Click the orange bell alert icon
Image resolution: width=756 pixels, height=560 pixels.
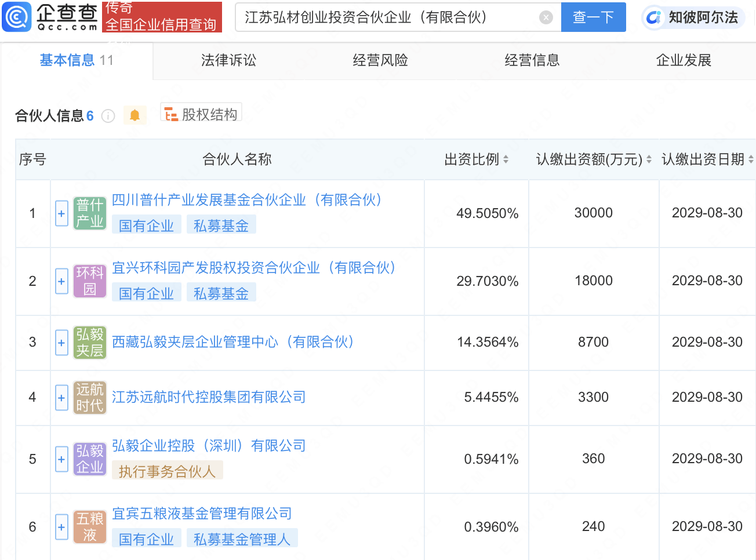[135, 115]
